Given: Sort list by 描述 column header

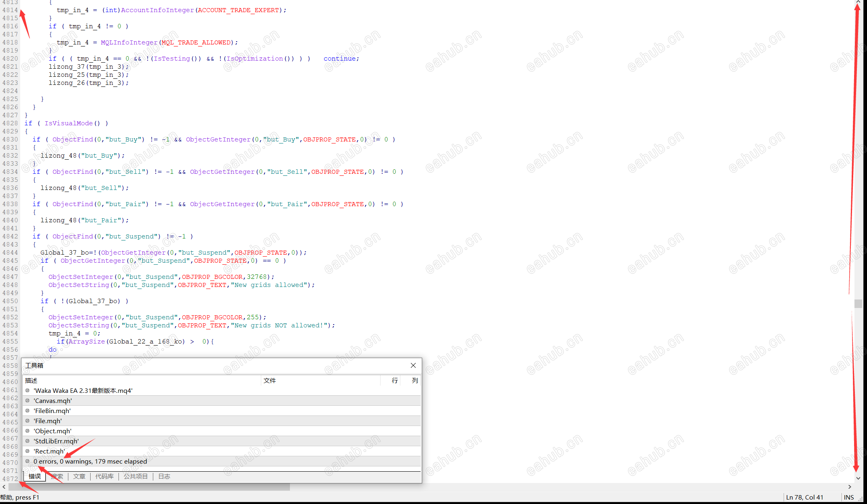Looking at the screenshot, I should 31,380.
